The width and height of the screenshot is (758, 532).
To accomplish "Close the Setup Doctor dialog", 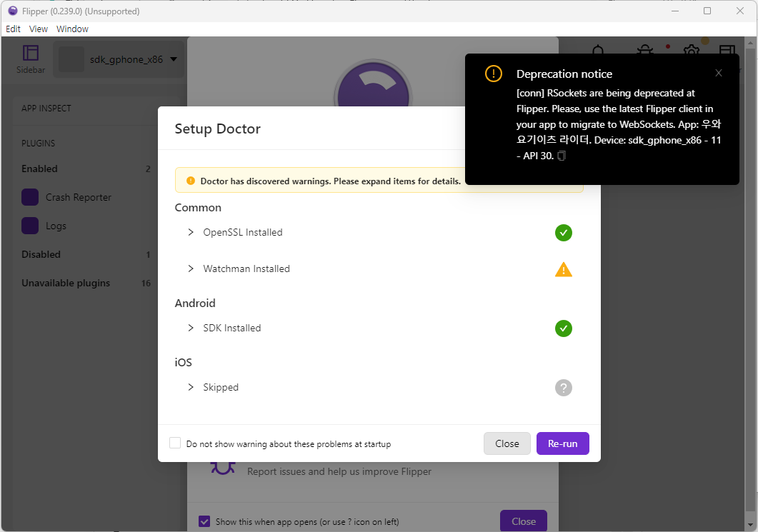I will pyautogui.click(x=507, y=443).
